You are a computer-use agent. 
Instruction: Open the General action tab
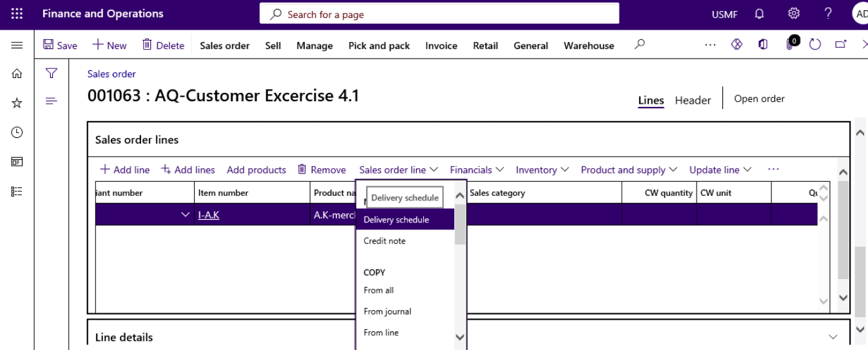pyautogui.click(x=531, y=46)
